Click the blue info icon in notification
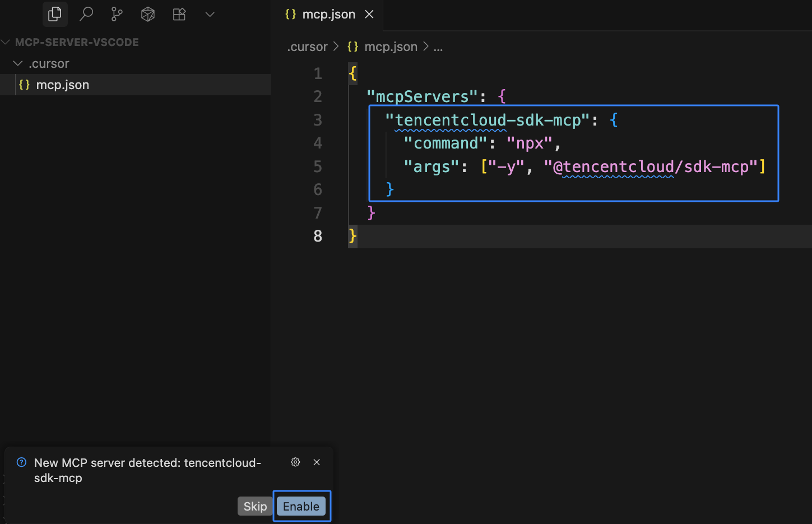The width and height of the screenshot is (812, 524). tap(22, 462)
